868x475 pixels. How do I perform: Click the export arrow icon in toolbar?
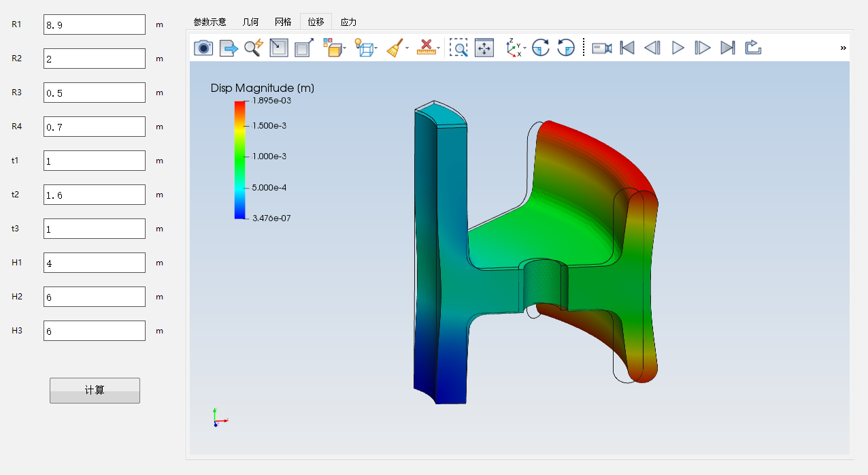pyautogui.click(x=229, y=48)
